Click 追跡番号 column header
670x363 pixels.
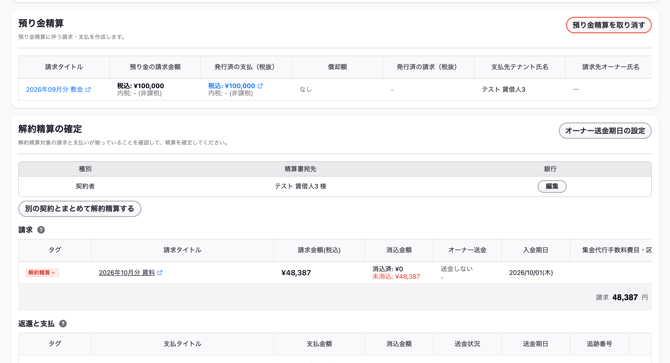coord(599,344)
